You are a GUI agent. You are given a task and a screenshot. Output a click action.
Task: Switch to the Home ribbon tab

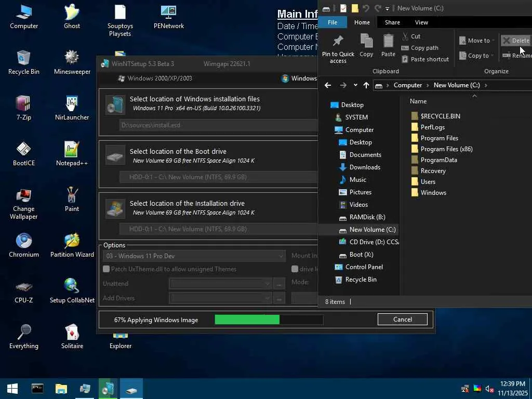(x=362, y=22)
